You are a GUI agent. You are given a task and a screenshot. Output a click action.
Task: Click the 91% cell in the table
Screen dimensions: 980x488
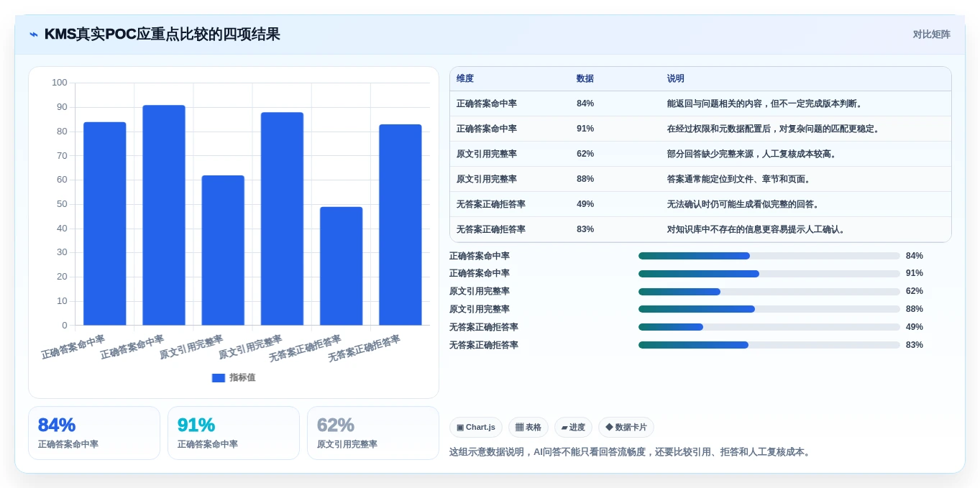click(585, 129)
